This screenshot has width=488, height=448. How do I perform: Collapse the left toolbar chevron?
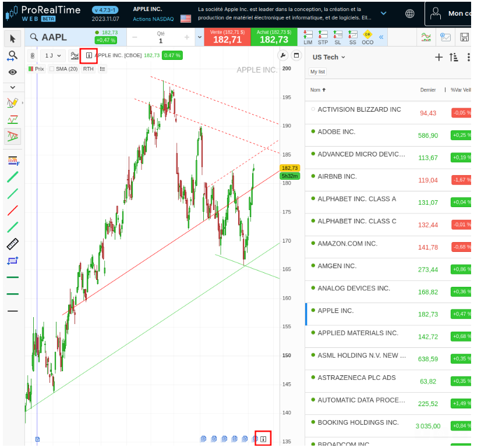coord(12,87)
